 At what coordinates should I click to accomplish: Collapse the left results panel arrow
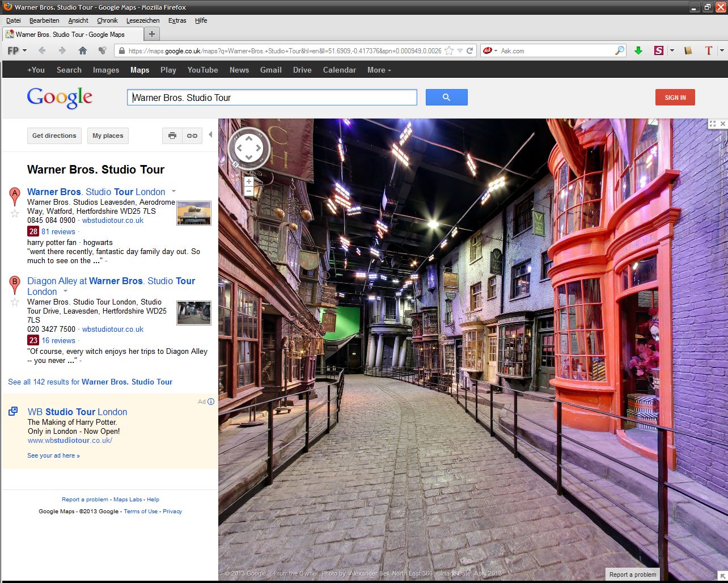coord(210,135)
